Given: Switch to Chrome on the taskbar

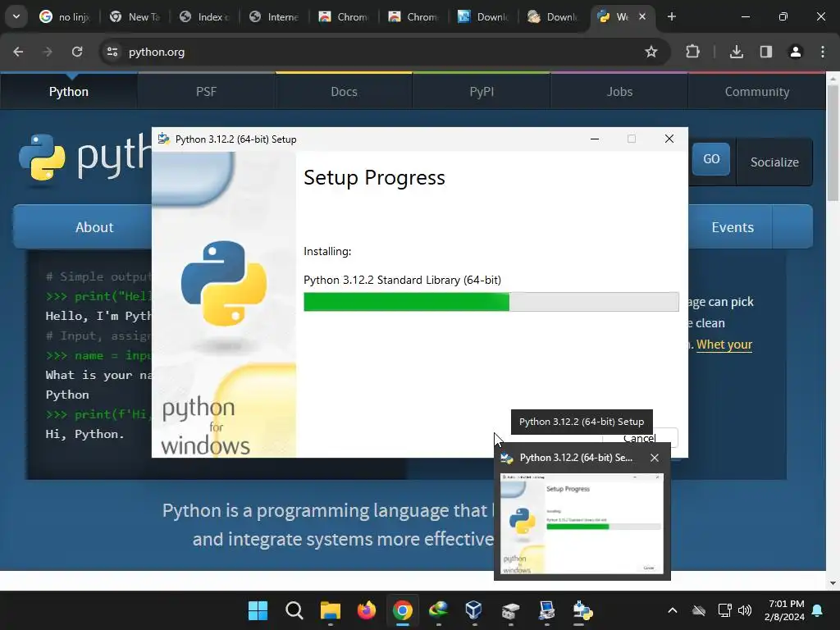Looking at the screenshot, I should pyautogui.click(x=402, y=610).
